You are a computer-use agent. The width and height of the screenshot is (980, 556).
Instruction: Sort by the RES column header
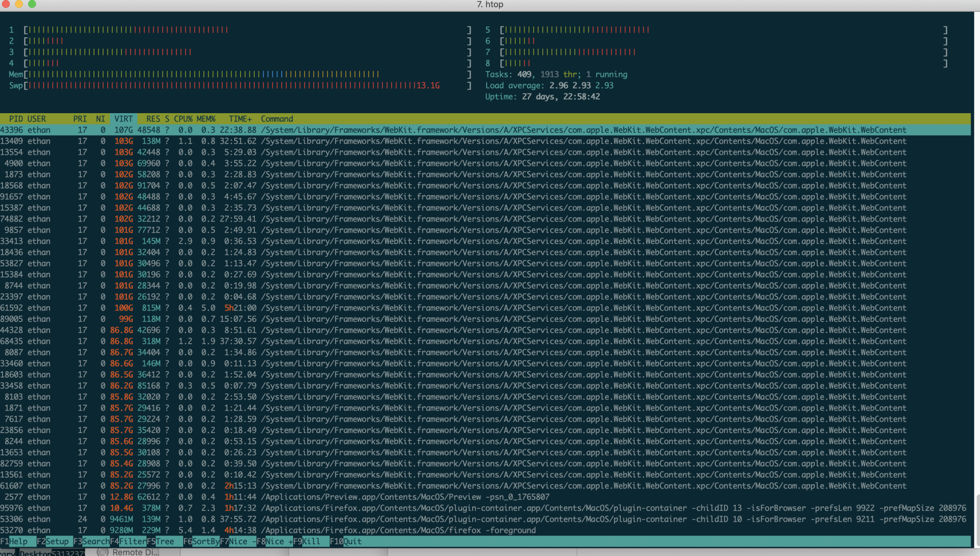pyautogui.click(x=153, y=119)
